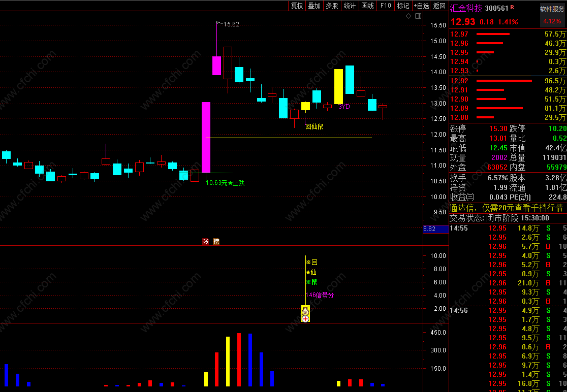Open the F10 company info page
This screenshot has width=567, height=392.
[x=386, y=6]
